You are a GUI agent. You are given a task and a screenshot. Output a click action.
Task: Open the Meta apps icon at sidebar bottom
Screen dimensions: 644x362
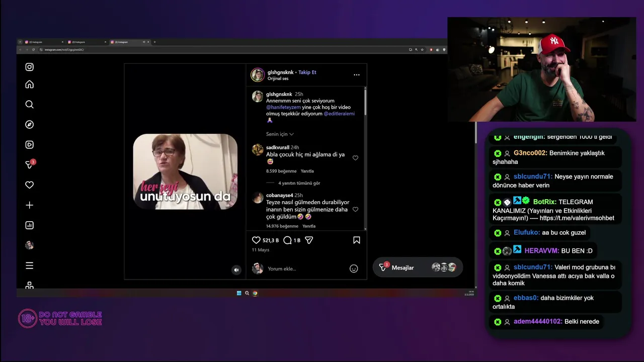(30, 285)
